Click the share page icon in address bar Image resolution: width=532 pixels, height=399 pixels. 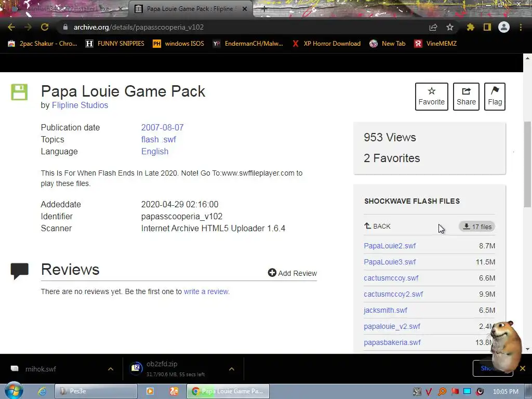[433, 27]
